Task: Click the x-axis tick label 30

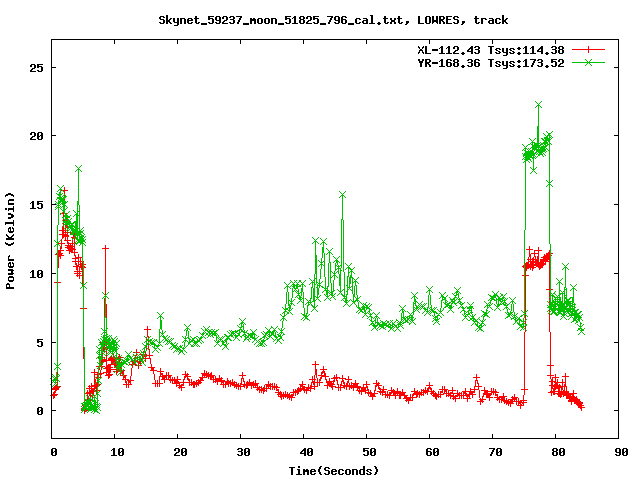Action: [243, 452]
